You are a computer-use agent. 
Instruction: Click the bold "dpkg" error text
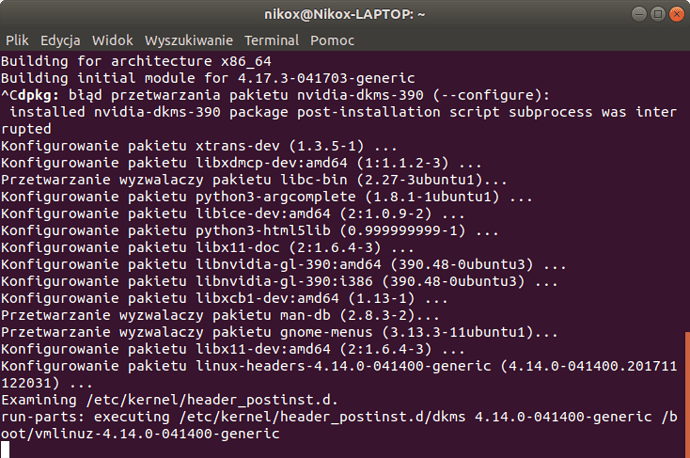36,96
